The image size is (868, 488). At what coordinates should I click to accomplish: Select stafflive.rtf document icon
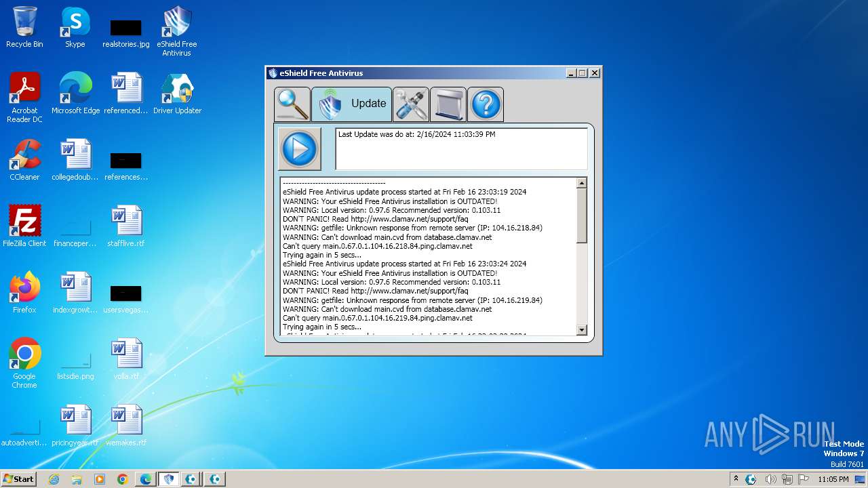pos(126,226)
